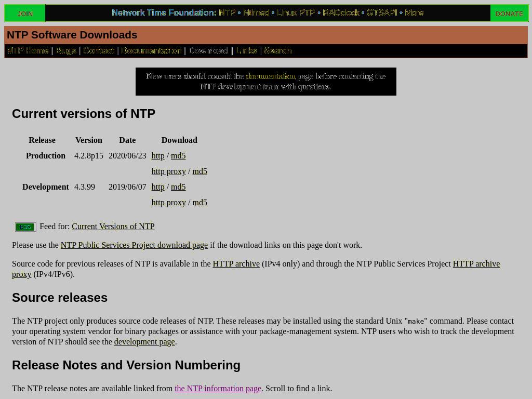Click the Network Time Foundation title text
This screenshot has width=532, height=399.
[x=164, y=13]
